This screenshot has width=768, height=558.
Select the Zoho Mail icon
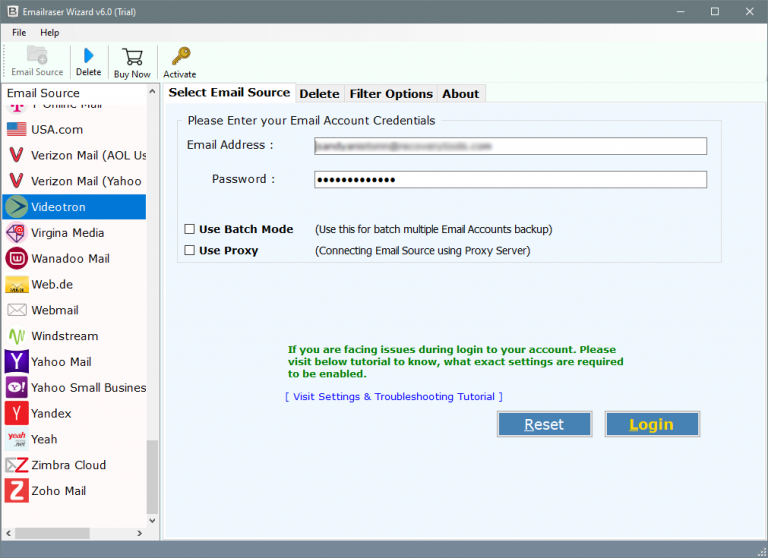[17, 491]
